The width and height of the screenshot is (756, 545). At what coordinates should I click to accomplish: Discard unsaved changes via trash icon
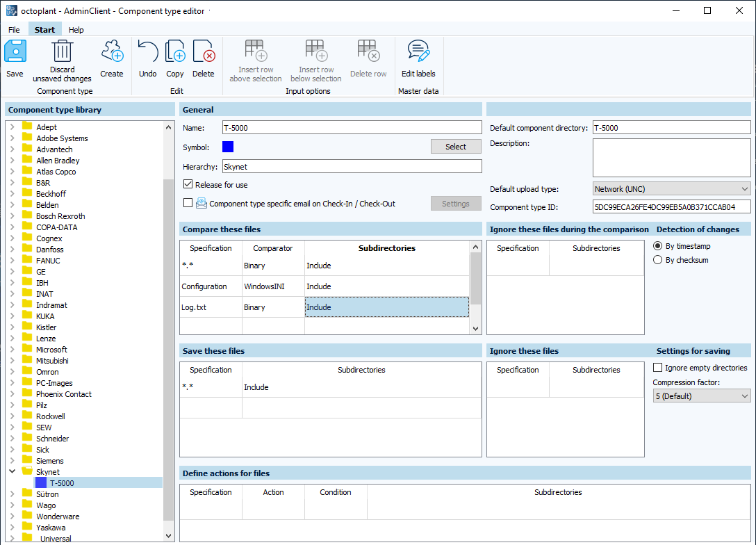point(63,51)
